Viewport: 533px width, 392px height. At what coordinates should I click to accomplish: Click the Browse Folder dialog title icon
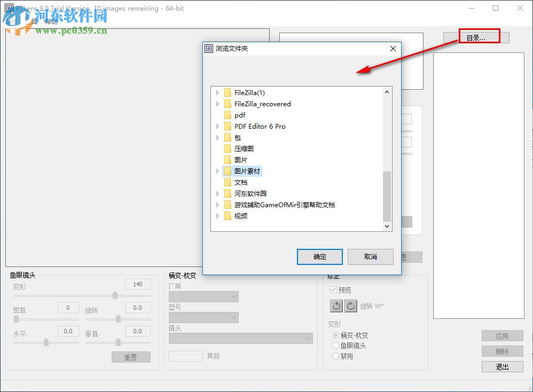tap(209, 49)
